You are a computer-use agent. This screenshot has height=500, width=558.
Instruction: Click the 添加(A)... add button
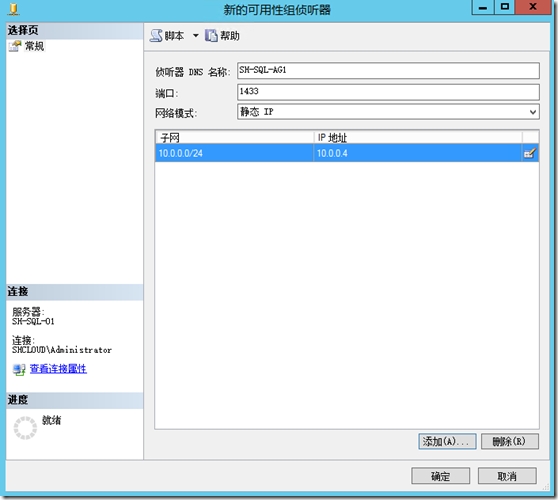(x=447, y=441)
